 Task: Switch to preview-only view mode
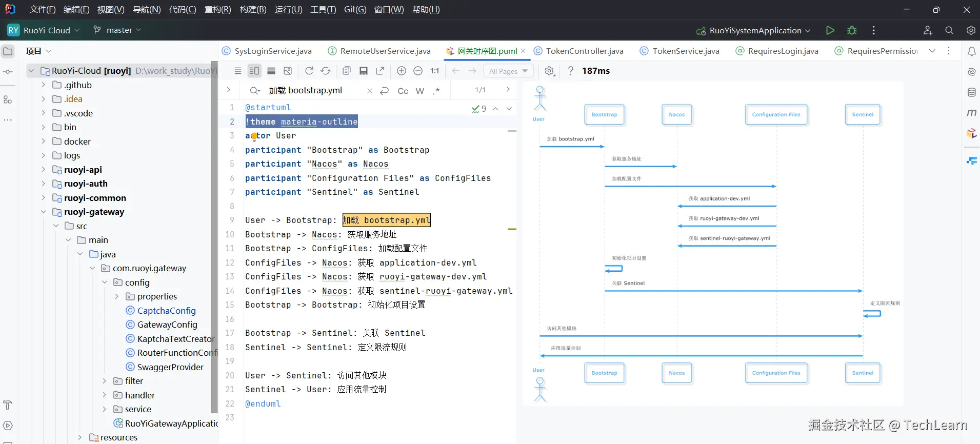coord(288,71)
